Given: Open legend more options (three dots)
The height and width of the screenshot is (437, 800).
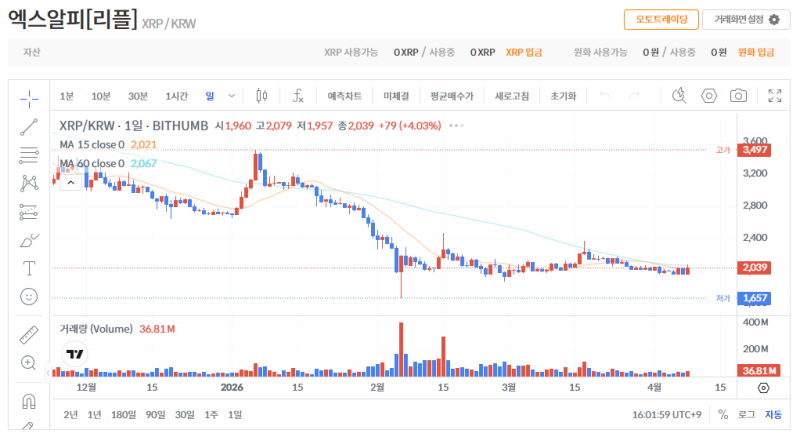Looking at the screenshot, I should [x=456, y=125].
